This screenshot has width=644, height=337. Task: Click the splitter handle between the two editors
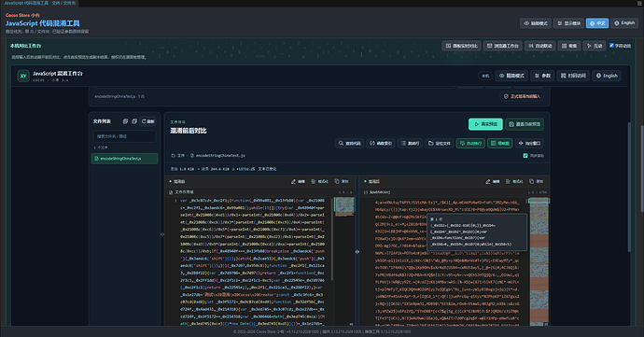357,251
